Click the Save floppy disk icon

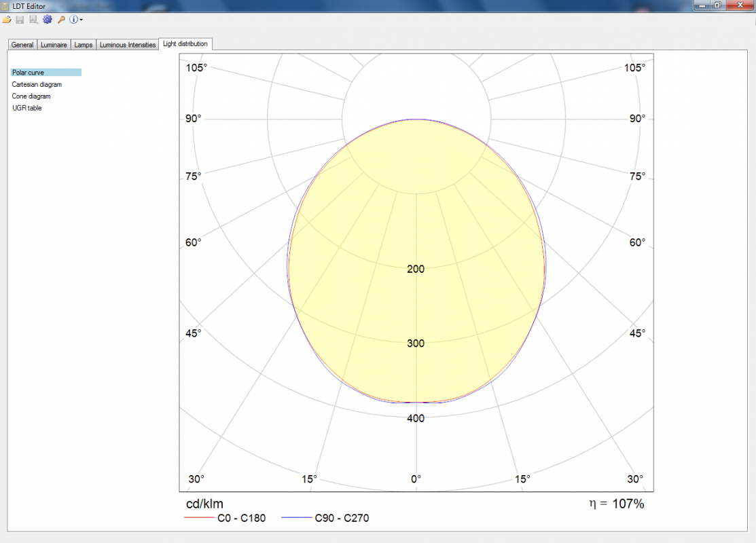(x=20, y=20)
